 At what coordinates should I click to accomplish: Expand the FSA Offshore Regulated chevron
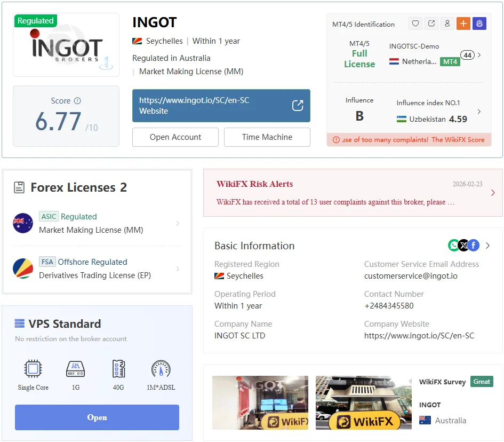[x=178, y=269]
